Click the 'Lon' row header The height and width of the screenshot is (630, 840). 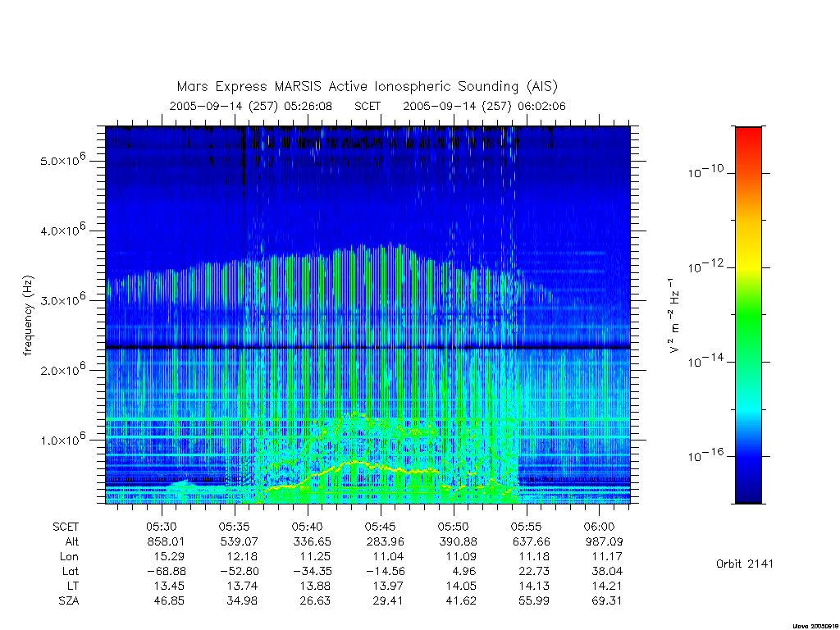tap(69, 557)
